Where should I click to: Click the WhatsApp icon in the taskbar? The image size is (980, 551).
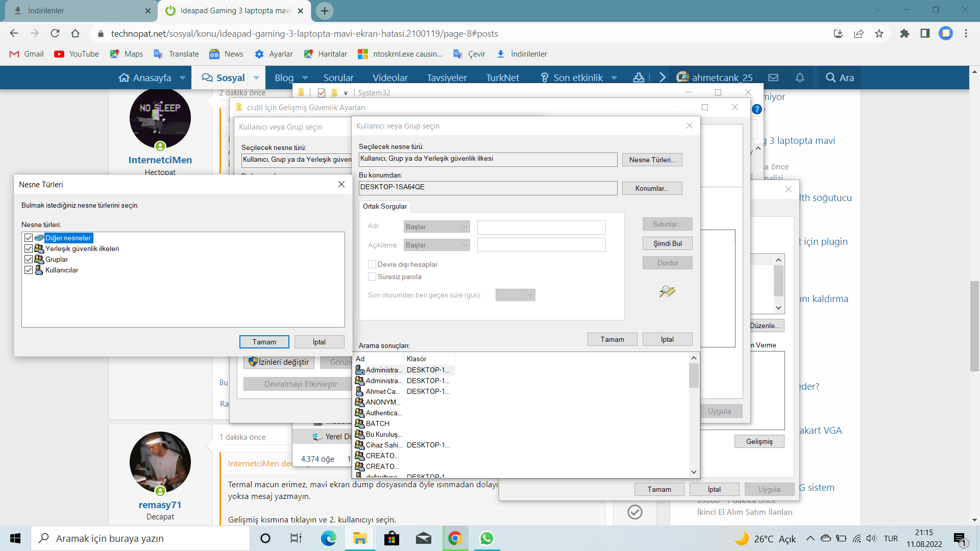[x=486, y=538]
